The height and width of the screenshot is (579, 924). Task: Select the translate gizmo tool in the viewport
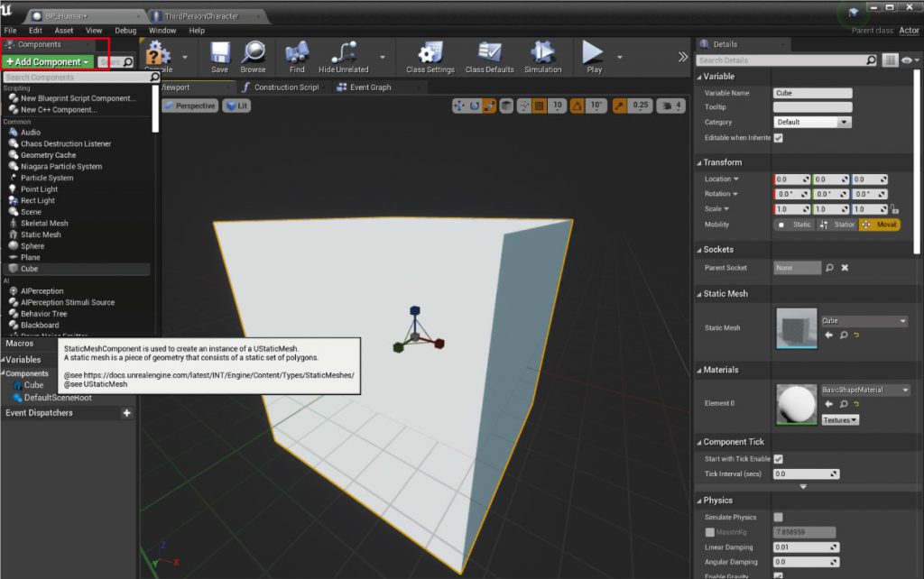tap(459, 106)
